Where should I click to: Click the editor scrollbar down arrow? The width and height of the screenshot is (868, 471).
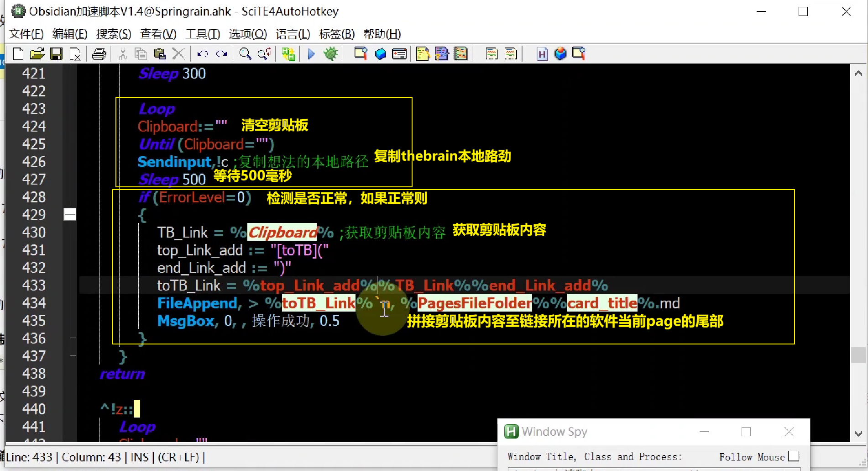click(x=858, y=434)
